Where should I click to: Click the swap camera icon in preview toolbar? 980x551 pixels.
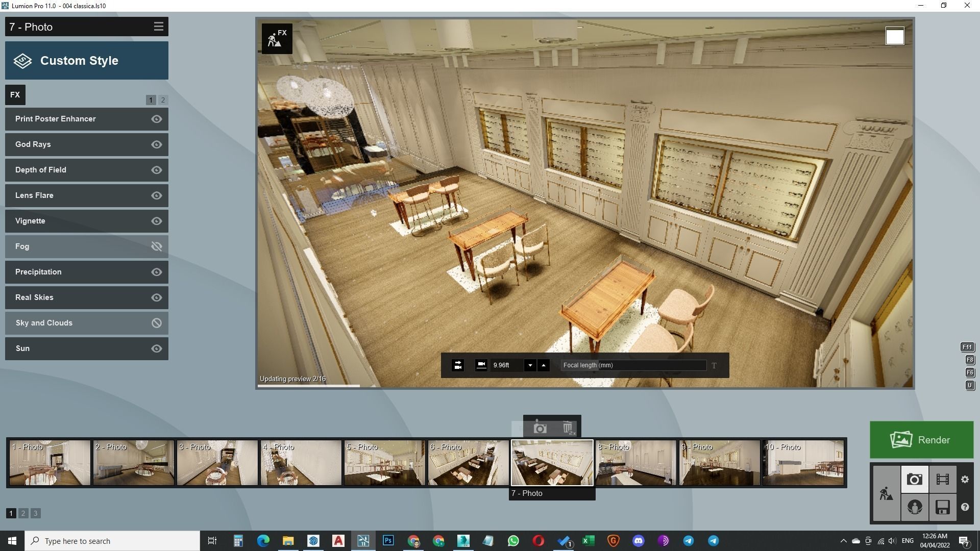click(x=458, y=365)
